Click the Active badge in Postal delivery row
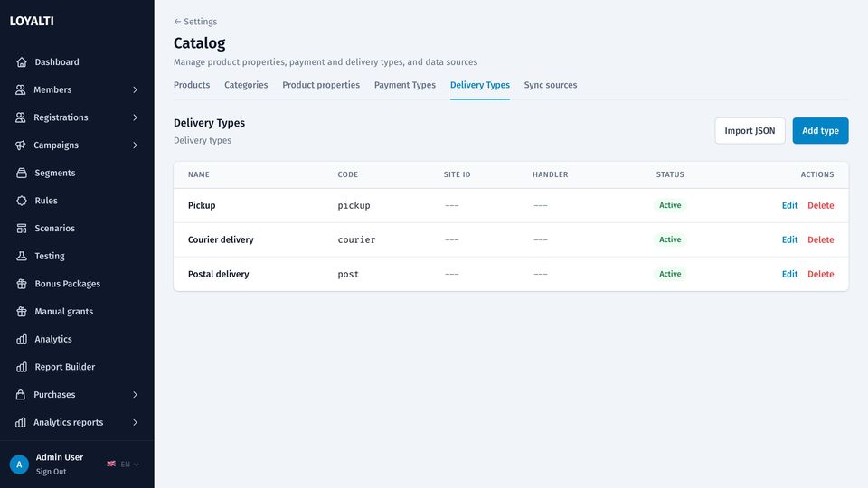The height and width of the screenshot is (488, 868). click(670, 274)
